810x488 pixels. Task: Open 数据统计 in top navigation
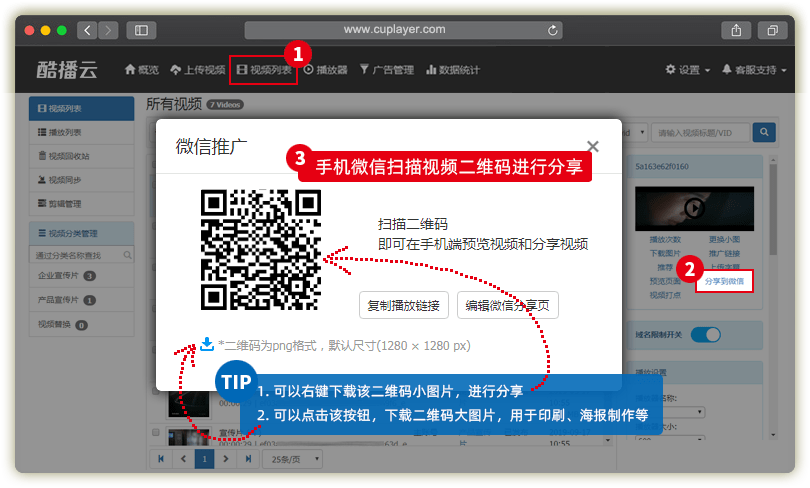[453, 70]
